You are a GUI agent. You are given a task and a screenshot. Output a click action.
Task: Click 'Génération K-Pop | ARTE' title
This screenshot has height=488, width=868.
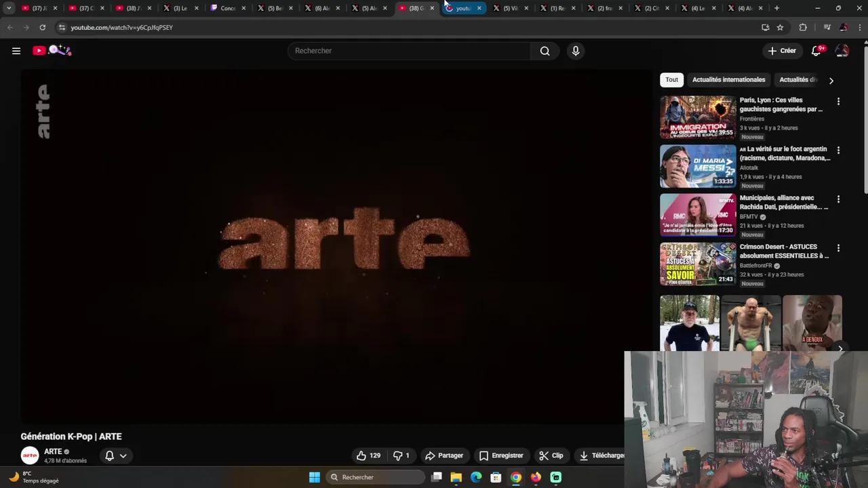[x=71, y=436]
